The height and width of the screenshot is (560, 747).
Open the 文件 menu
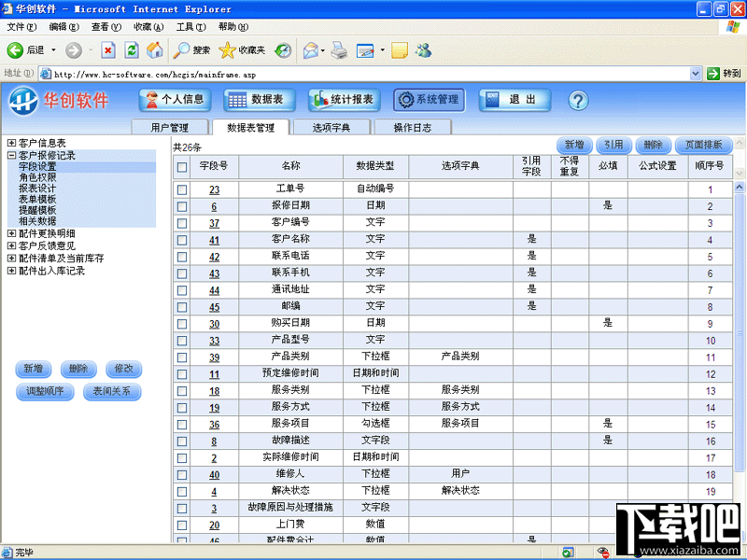21,27
